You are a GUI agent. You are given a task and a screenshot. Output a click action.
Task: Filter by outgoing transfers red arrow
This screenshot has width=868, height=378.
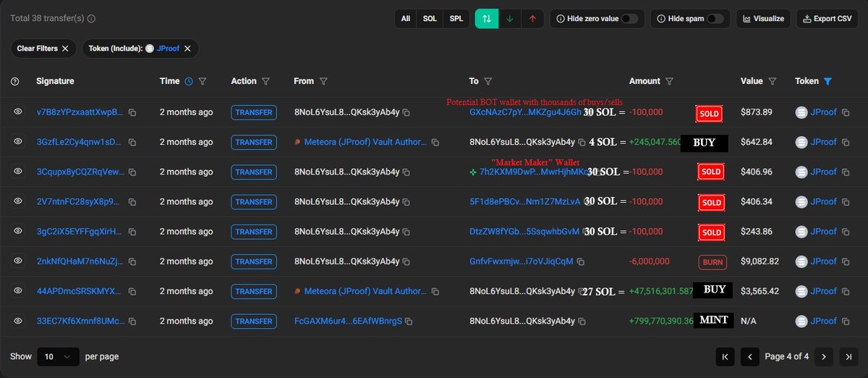(532, 19)
